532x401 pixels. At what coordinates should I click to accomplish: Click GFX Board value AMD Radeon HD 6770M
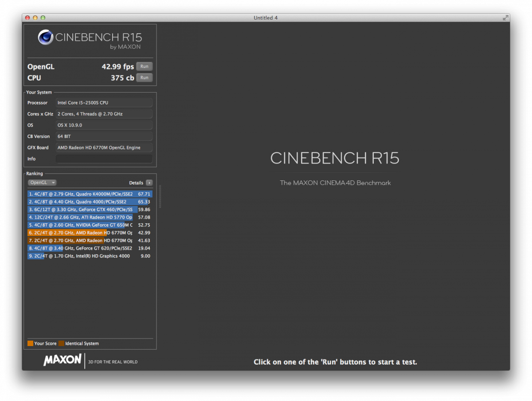pyautogui.click(x=104, y=148)
